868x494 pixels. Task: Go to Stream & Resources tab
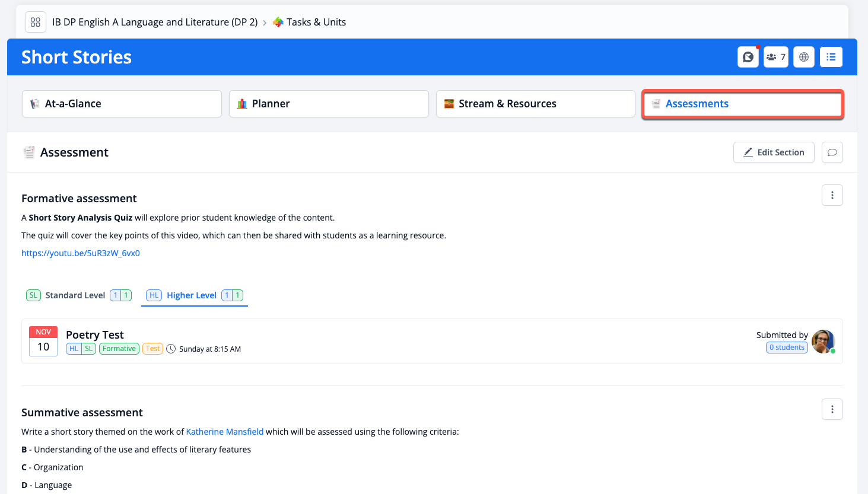[x=535, y=104]
